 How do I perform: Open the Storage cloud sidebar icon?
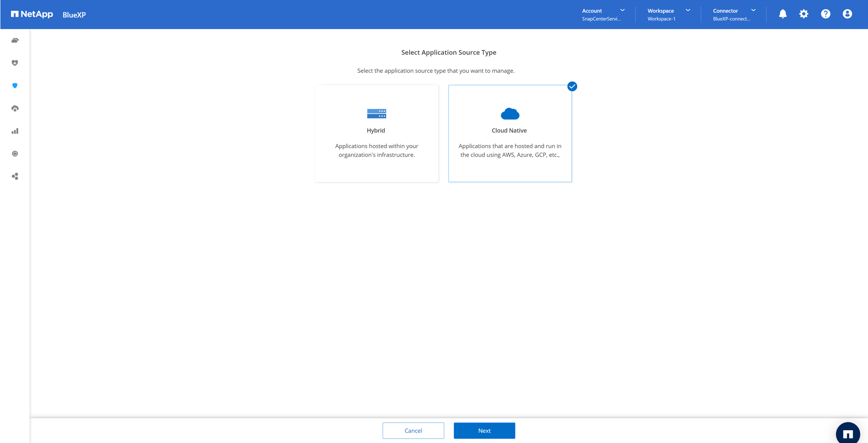pyautogui.click(x=15, y=40)
